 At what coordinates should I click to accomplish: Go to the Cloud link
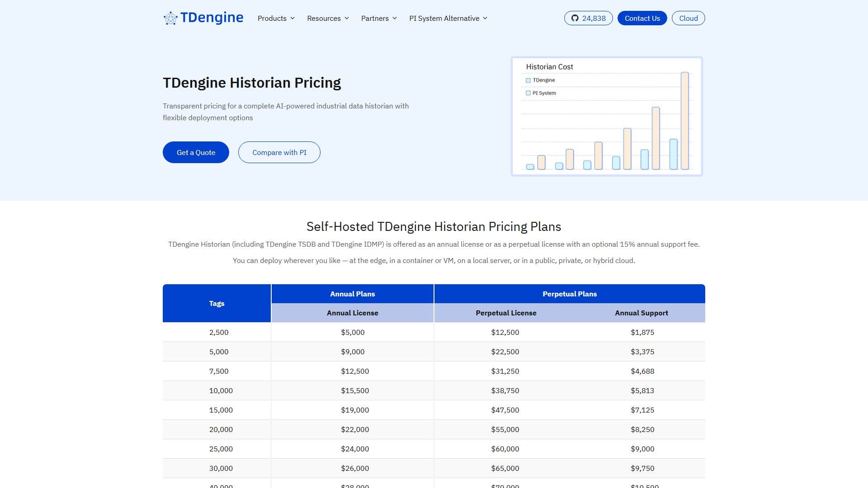[688, 18]
